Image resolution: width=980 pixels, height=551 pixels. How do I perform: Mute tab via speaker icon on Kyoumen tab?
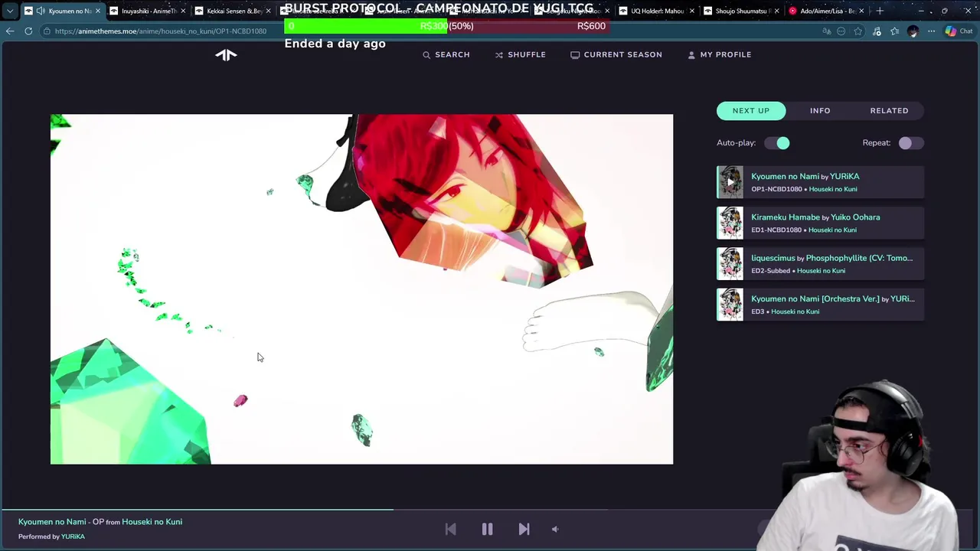(x=40, y=11)
